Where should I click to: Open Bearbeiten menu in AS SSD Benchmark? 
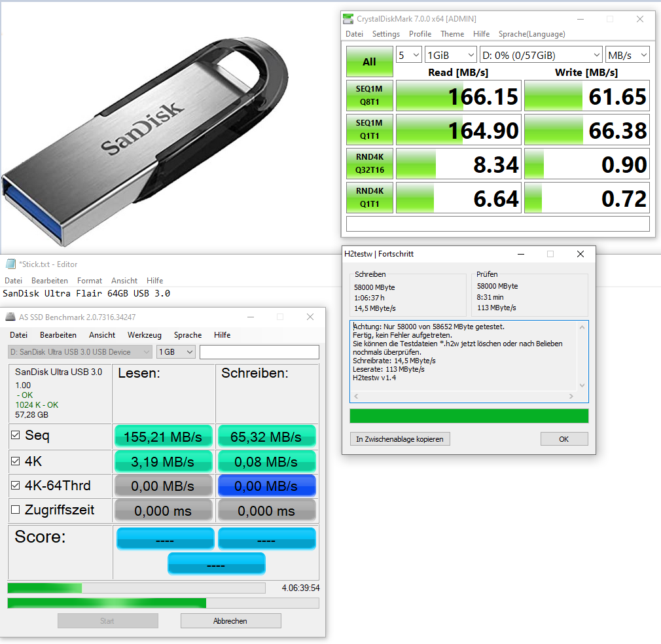click(x=58, y=334)
